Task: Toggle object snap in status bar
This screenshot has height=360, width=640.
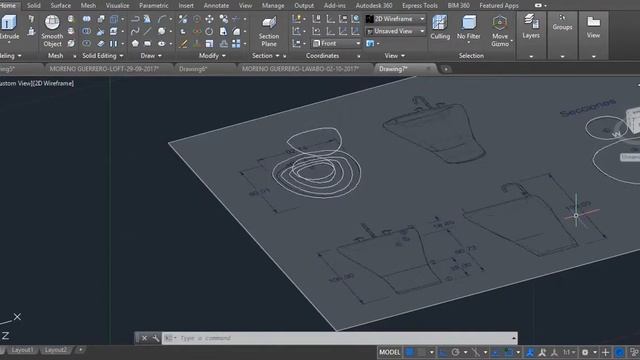Action: 509,352
